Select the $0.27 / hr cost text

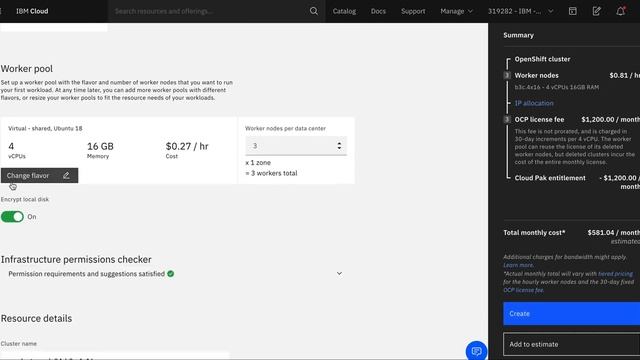(x=187, y=146)
